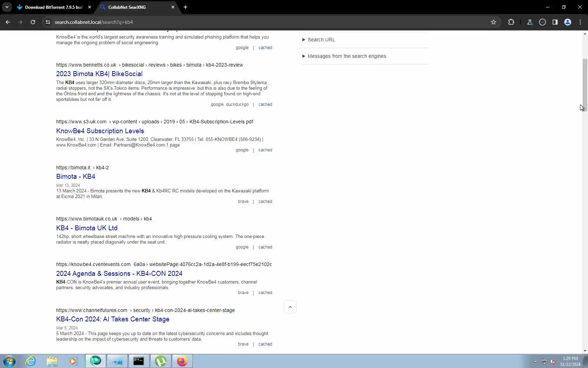Switch to the CollabNet SearXNG tab
588x368 pixels.
[x=136, y=7]
